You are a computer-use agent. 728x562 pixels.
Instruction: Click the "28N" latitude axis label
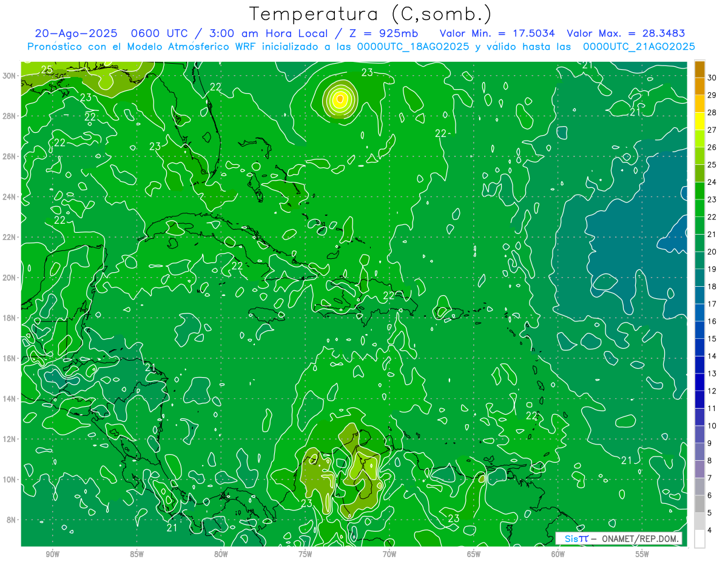coord(10,116)
